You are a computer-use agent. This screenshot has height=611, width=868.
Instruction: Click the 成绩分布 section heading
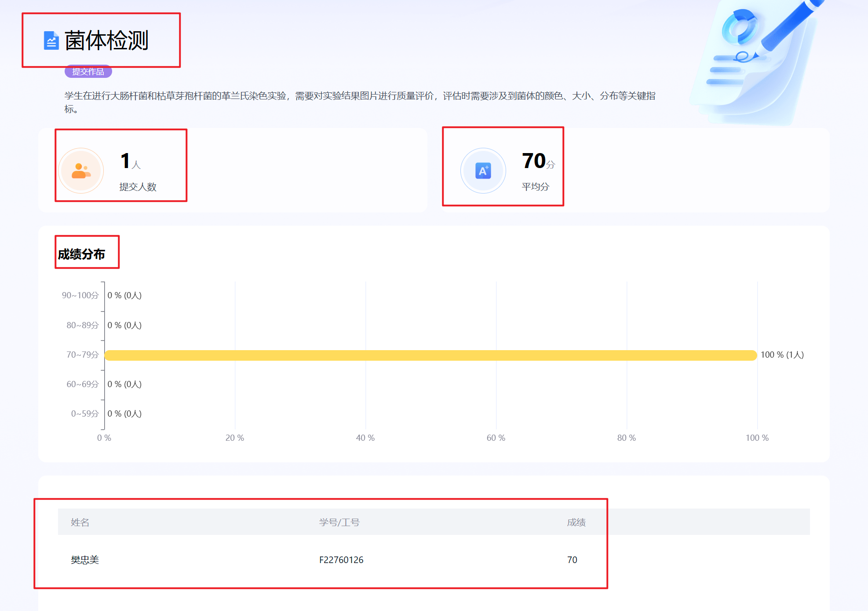click(81, 254)
